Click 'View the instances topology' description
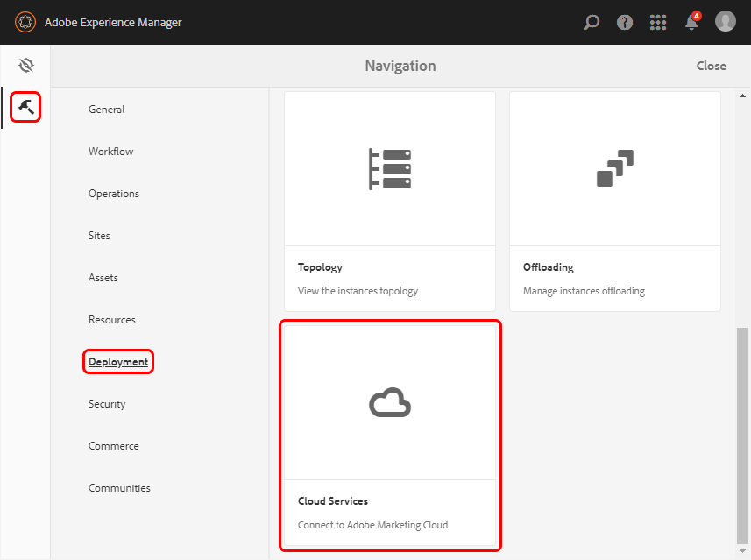This screenshot has width=751, height=560. [x=358, y=291]
